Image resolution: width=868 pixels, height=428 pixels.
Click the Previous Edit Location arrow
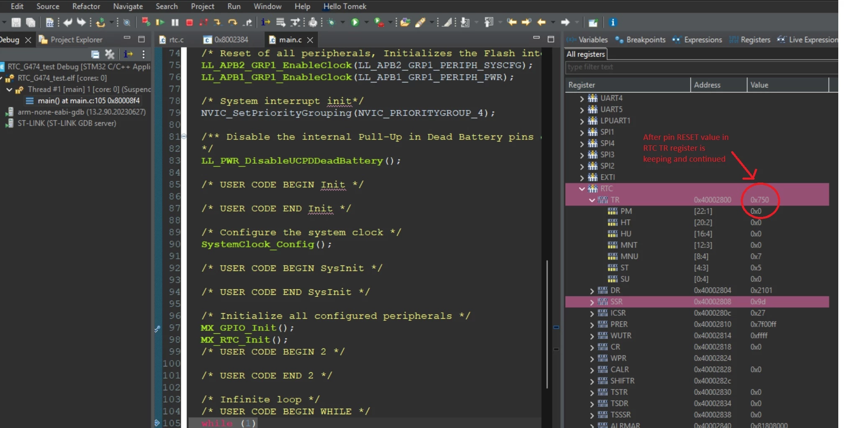[x=511, y=22]
